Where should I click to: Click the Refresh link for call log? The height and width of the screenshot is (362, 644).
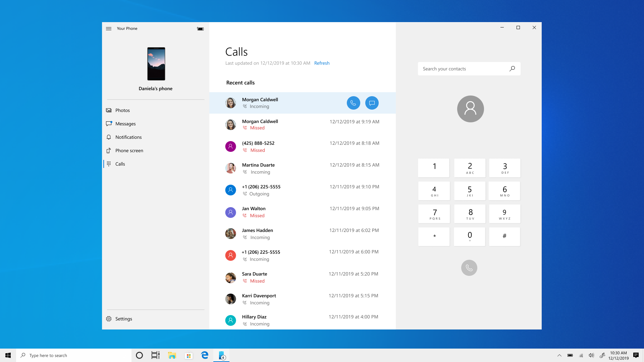(x=322, y=63)
